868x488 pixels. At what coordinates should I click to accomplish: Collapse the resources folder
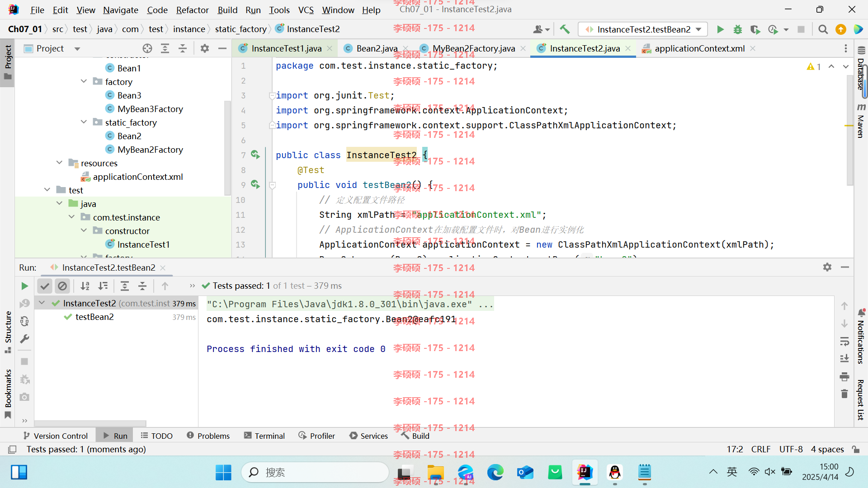point(59,163)
